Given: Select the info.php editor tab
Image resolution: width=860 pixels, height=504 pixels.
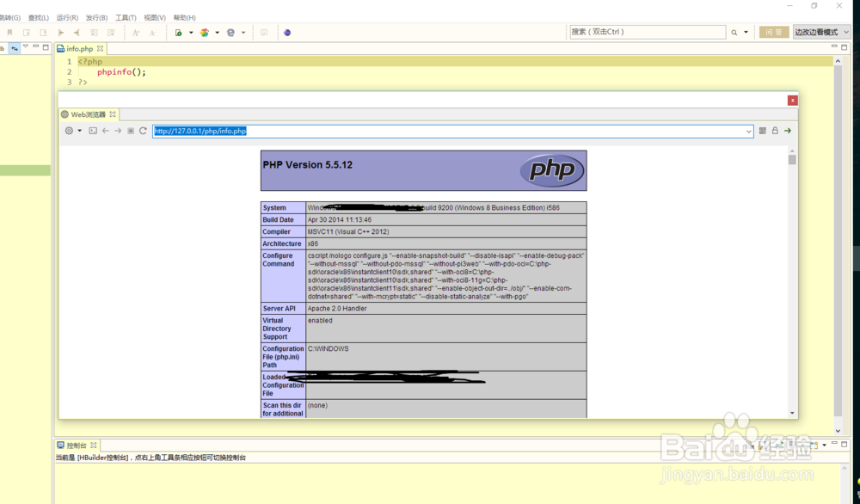Looking at the screenshot, I should pyautogui.click(x=79, y=49).
